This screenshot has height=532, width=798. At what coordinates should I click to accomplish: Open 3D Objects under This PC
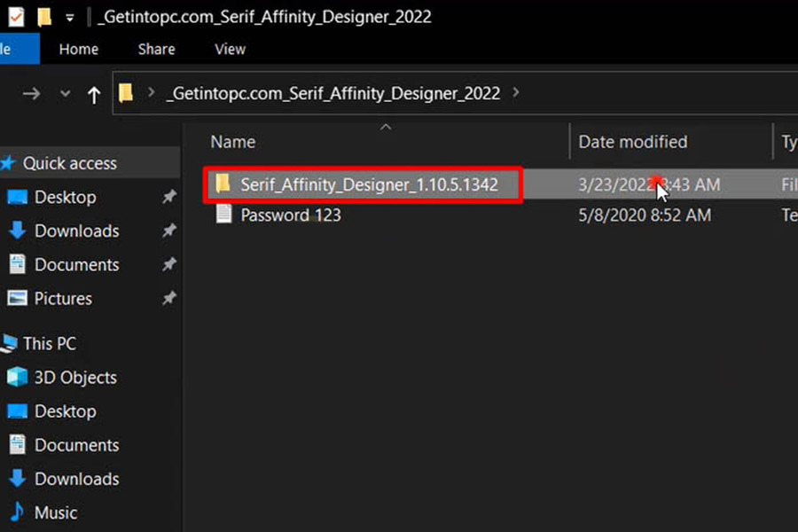(75, 378)
